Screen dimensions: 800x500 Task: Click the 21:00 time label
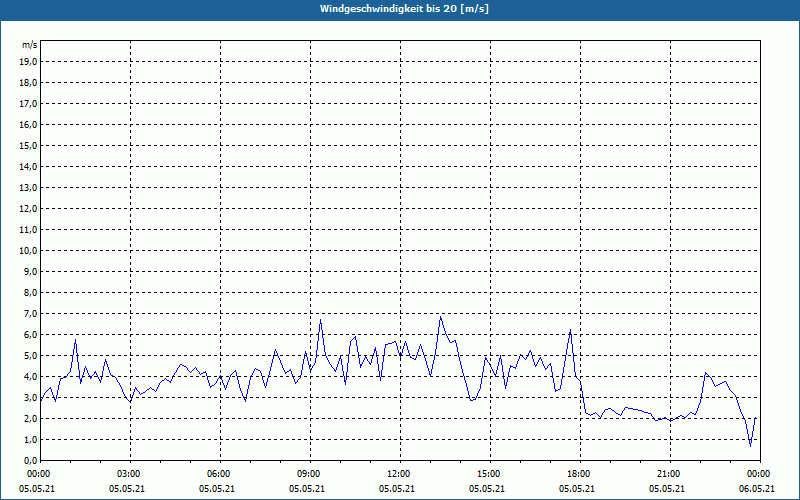(x=670, y=474)
